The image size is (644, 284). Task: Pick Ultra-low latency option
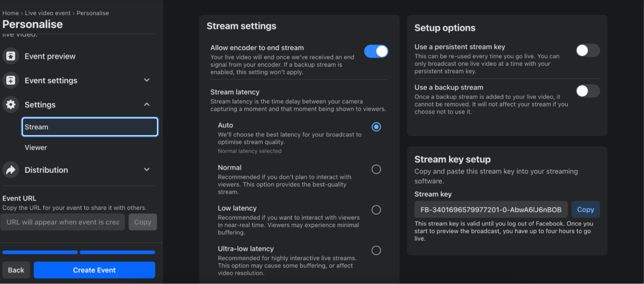(376, 250)
